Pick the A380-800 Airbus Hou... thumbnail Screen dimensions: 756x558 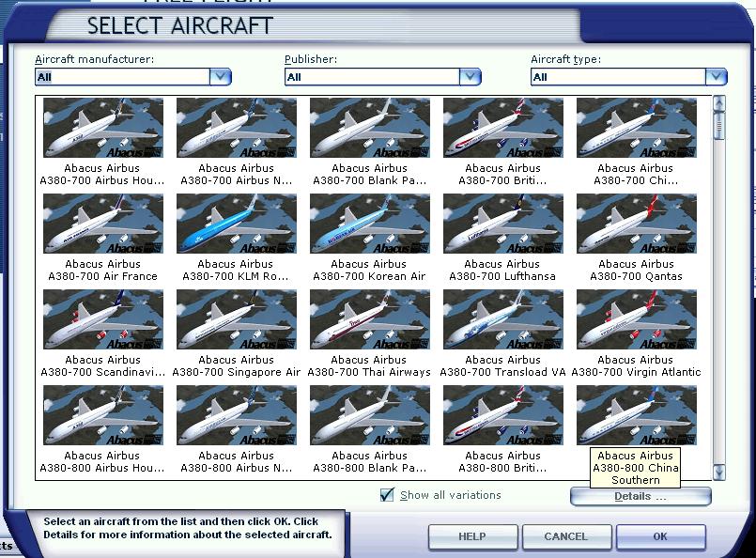103,415
